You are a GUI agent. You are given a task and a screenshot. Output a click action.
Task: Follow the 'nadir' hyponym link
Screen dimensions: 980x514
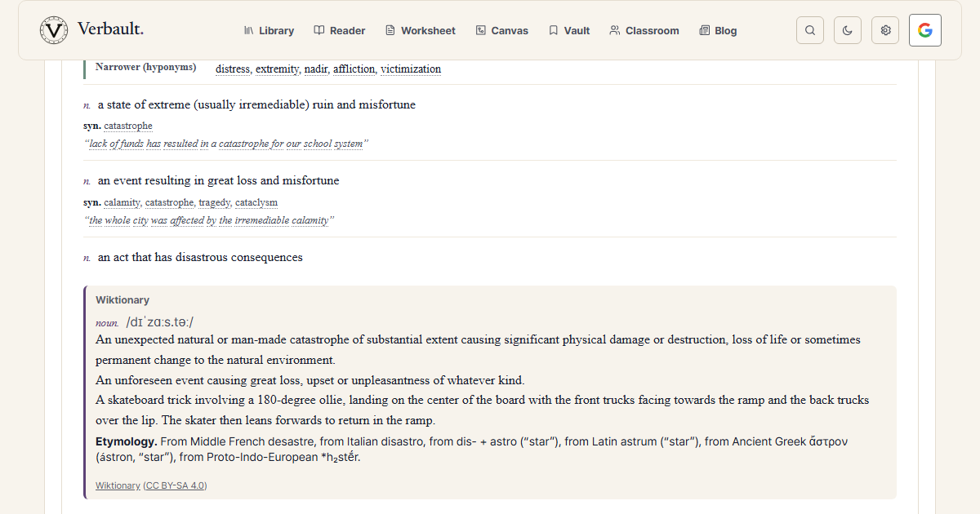(x=316, y=69)
